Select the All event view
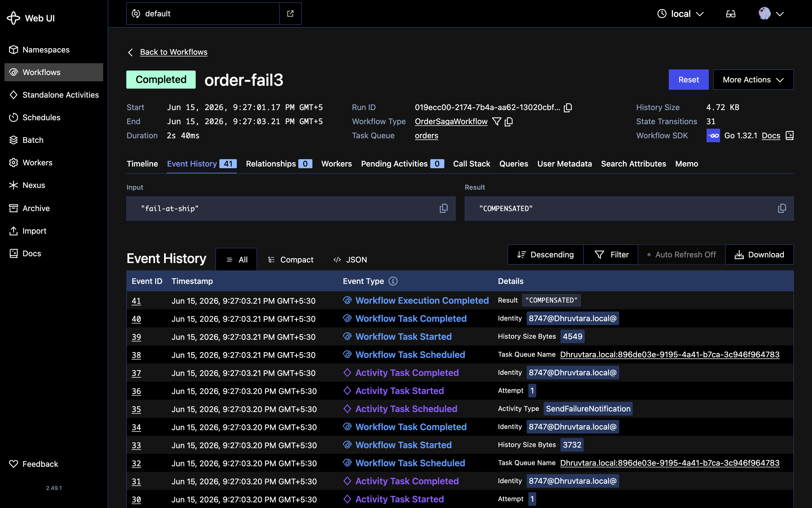Screen dimensions: 812x508 236,260
